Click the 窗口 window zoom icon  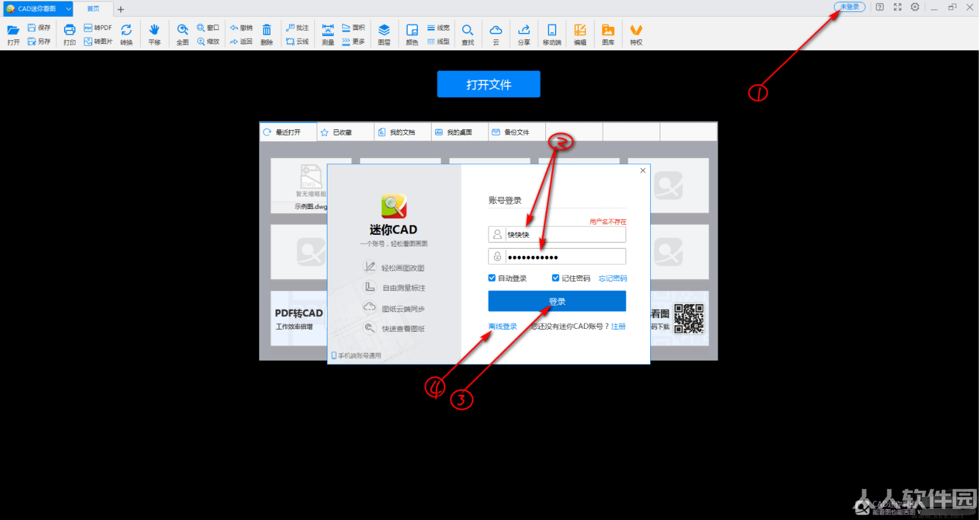point(201,28)
